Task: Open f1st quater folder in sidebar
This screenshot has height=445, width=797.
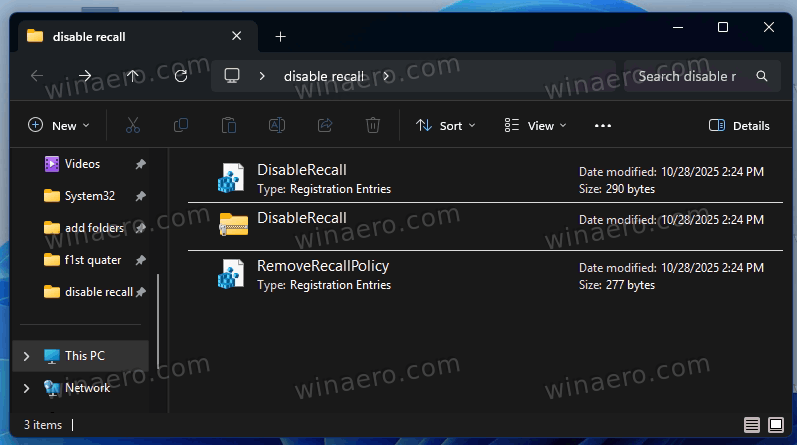Action: click(x=93, y=260)
